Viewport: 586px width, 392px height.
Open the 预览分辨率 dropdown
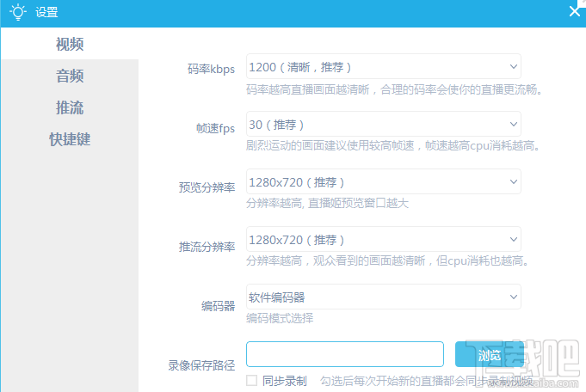coord(384,181)
